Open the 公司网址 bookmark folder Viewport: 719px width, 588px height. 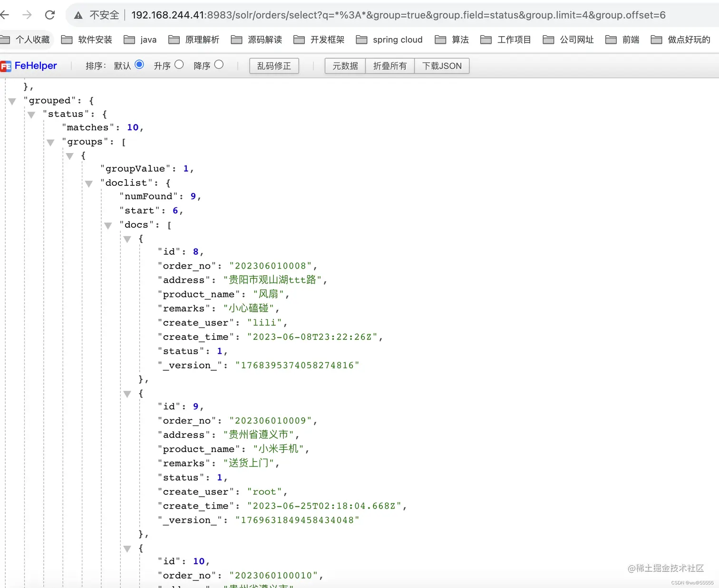point(568,39)
